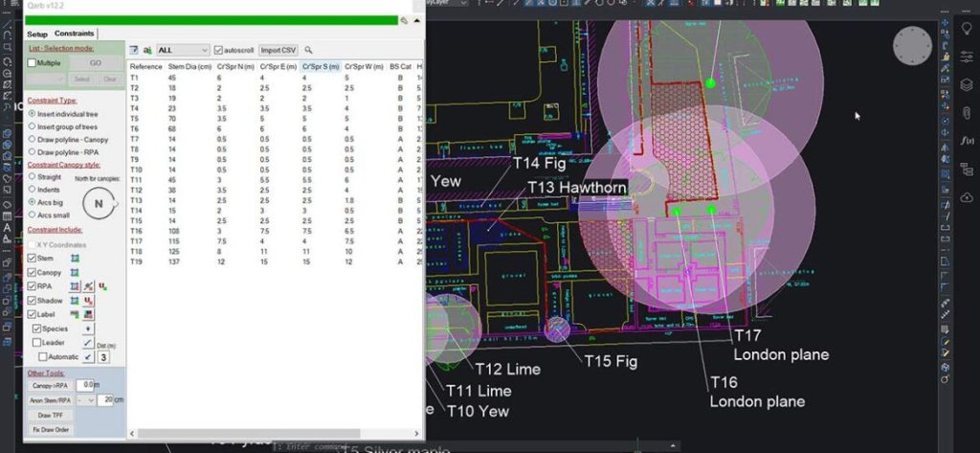Click the Automatic leader arrow icon

point(88,357)
